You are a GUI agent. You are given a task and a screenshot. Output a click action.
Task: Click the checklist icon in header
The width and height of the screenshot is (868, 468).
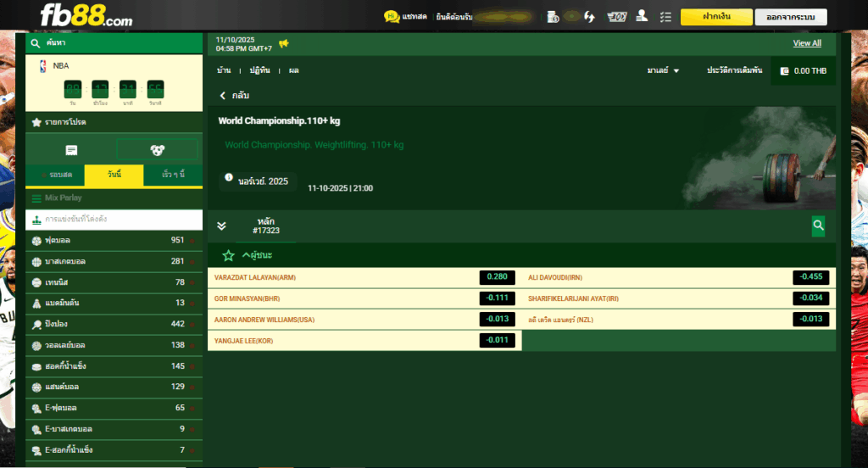(666, 17)
